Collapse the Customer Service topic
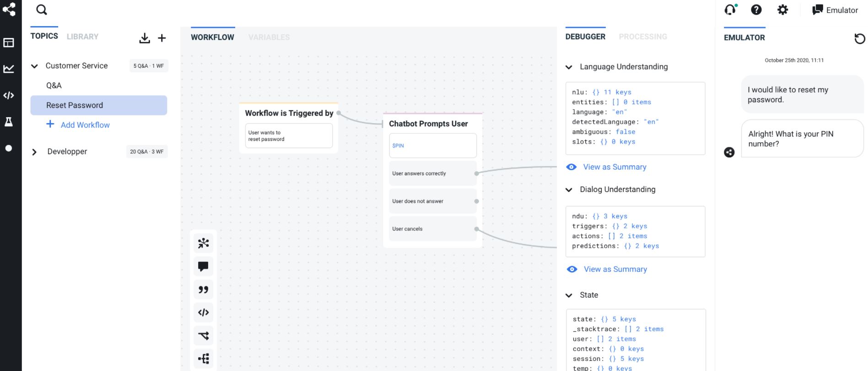This screenshot has height=371, width=868. pos(34,66)
